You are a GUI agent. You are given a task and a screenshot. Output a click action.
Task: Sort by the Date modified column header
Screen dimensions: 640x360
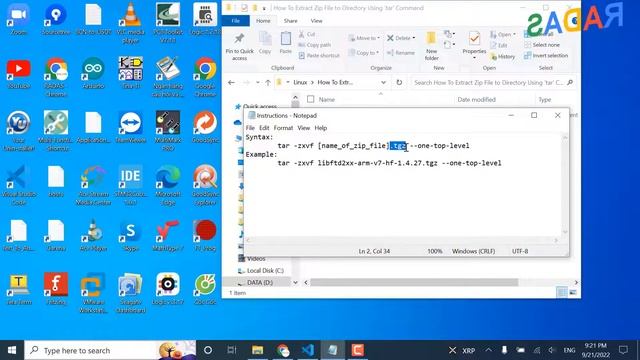(476, 100)
